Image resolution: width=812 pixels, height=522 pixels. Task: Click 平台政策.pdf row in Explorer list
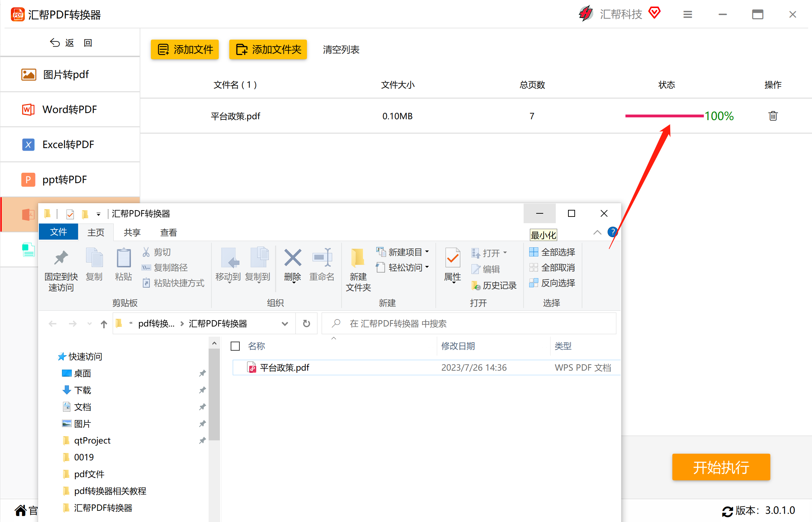(x=426, y=368)
